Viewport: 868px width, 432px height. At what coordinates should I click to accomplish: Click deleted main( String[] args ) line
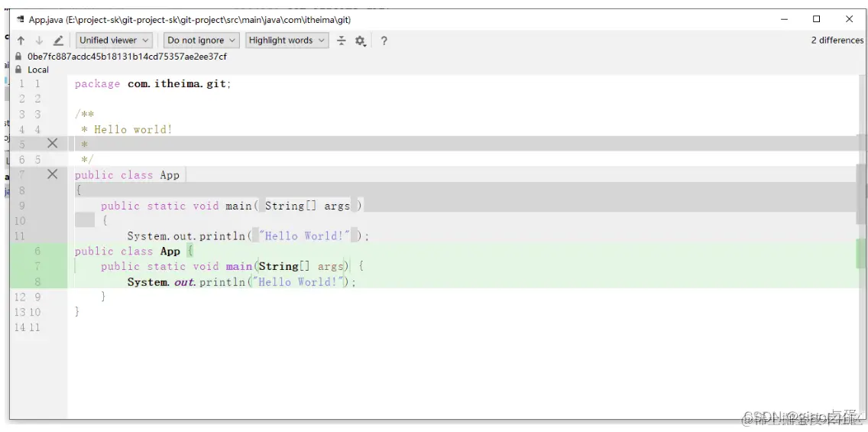point(232,206)
